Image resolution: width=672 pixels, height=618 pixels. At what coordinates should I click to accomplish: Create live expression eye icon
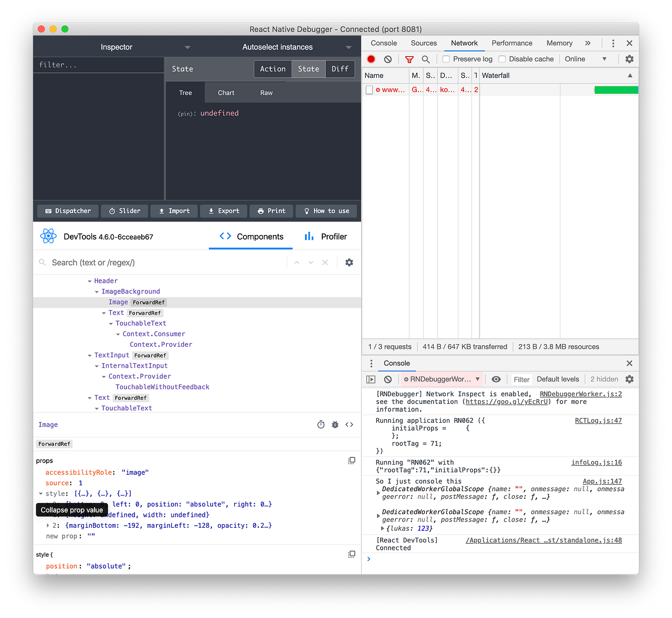coord(496,379)
